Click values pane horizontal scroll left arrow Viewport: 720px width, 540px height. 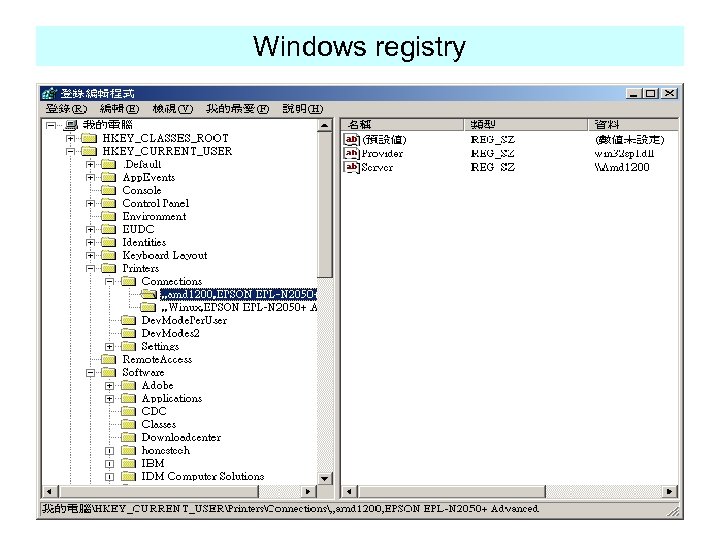349,491
